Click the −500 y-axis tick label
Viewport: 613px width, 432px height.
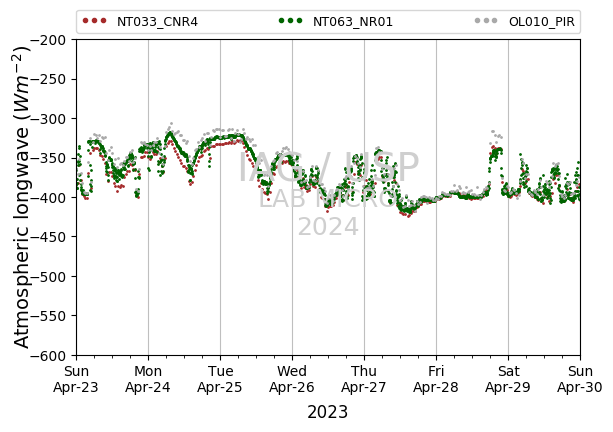[52, 277]
